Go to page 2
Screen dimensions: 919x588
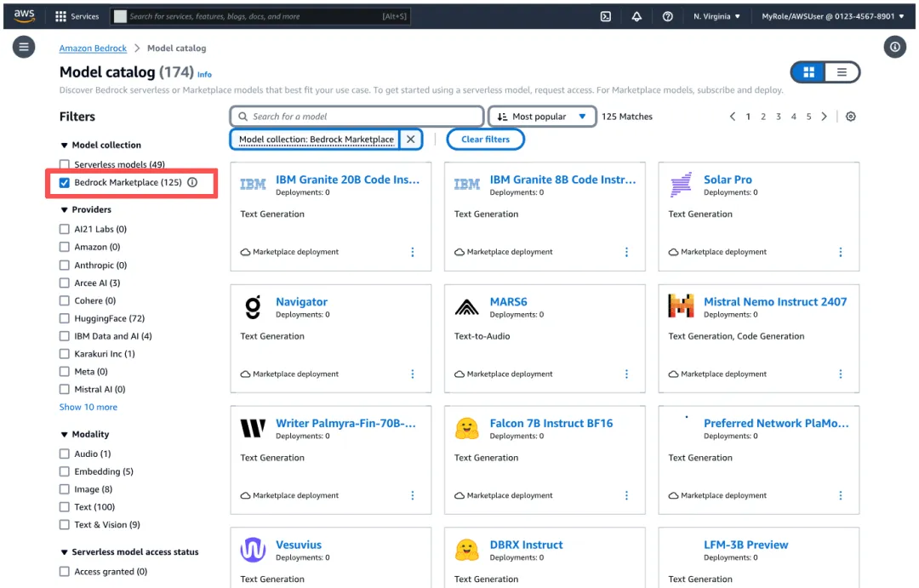[x=763, y=117]
